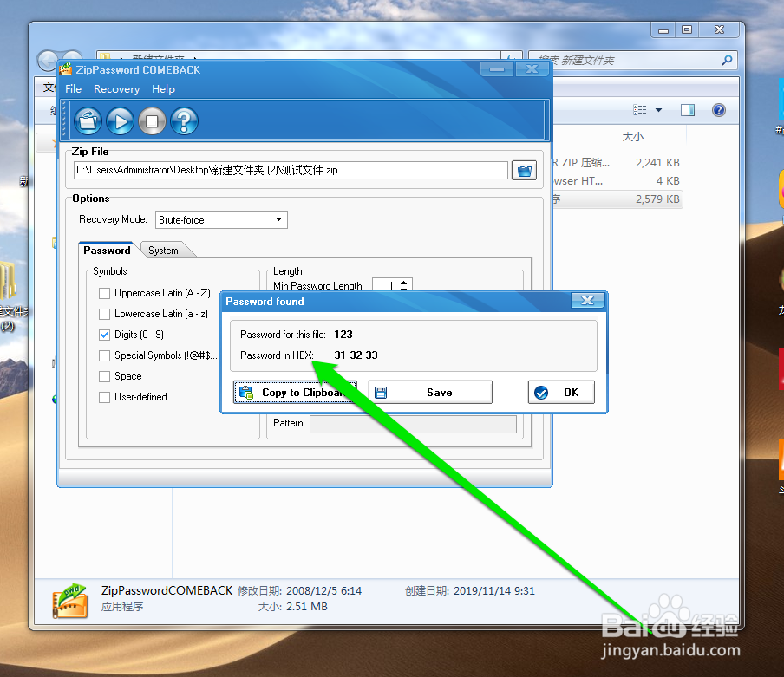Enable the User-defined checkbox
The image size is (784, 677).
[104, 397]
